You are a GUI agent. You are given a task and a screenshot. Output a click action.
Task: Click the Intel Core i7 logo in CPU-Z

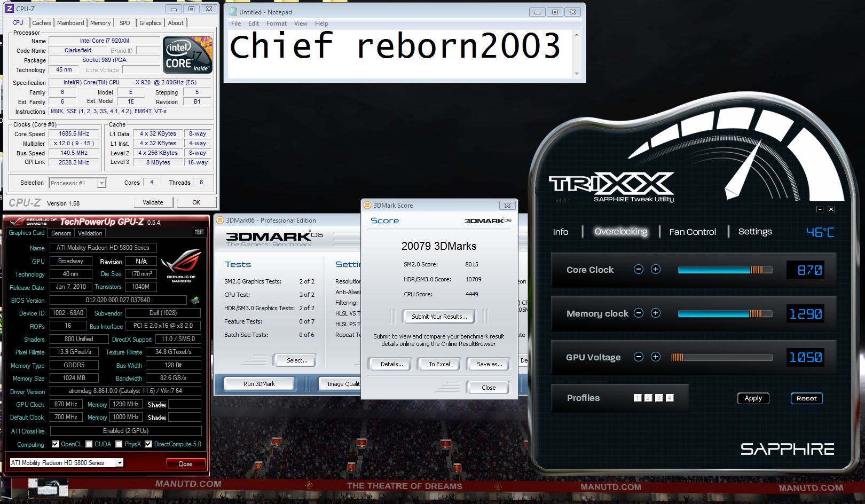point(187,55)
